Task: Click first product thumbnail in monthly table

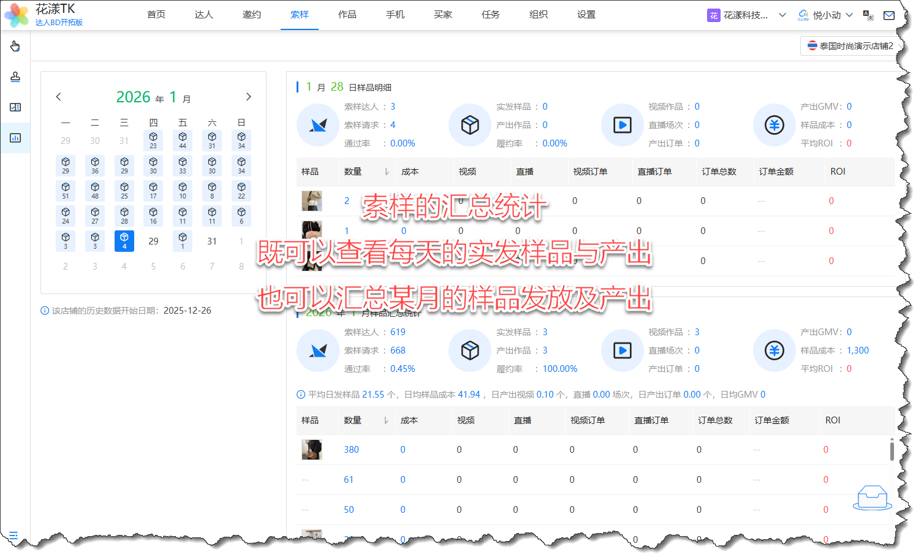Action: pyautogui.click(x=312, y=450)
